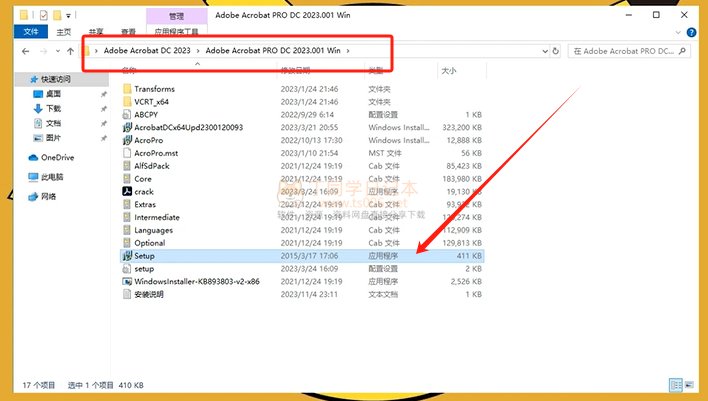This screenshot has height=401, width=708.
Task: Select the AcroPro Windows Installer package
Action: click(148, 140)
